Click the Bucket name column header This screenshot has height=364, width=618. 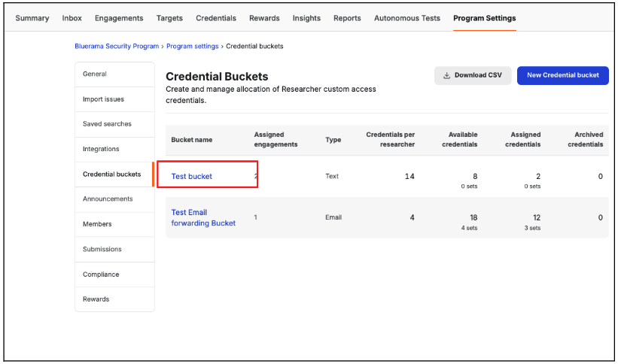191,140
